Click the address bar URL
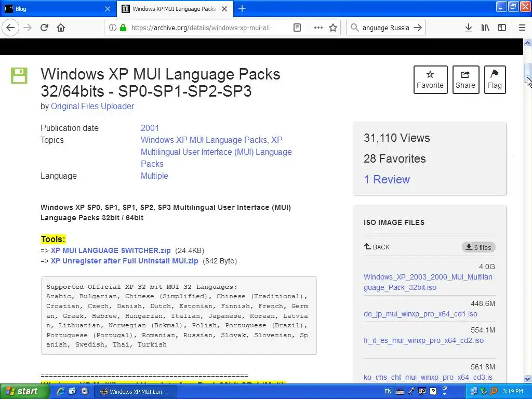The image size is (532, 399). click(202, 28)
